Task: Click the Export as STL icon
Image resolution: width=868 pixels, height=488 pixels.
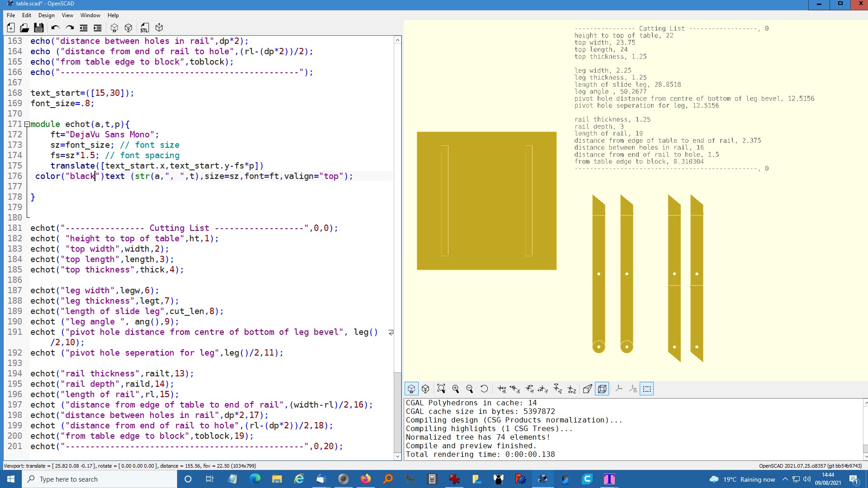Action: 144,28
